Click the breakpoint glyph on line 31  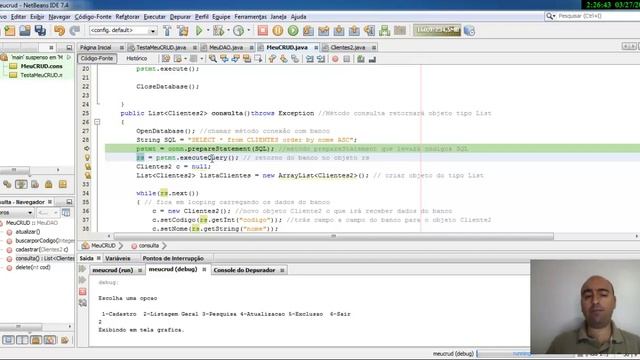click(x=87, y=167)
